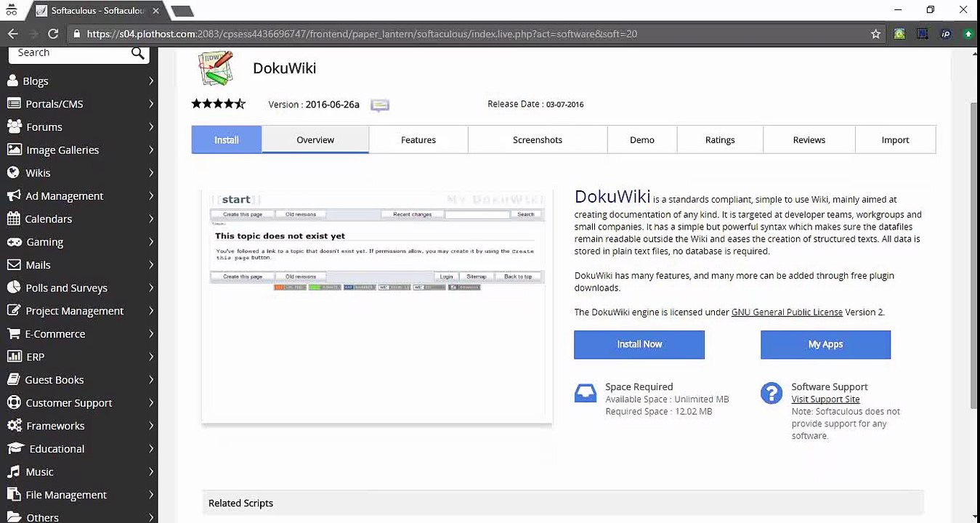Click the Install Now button
This screenshot has width=980, height=523.
click(639, 344)
